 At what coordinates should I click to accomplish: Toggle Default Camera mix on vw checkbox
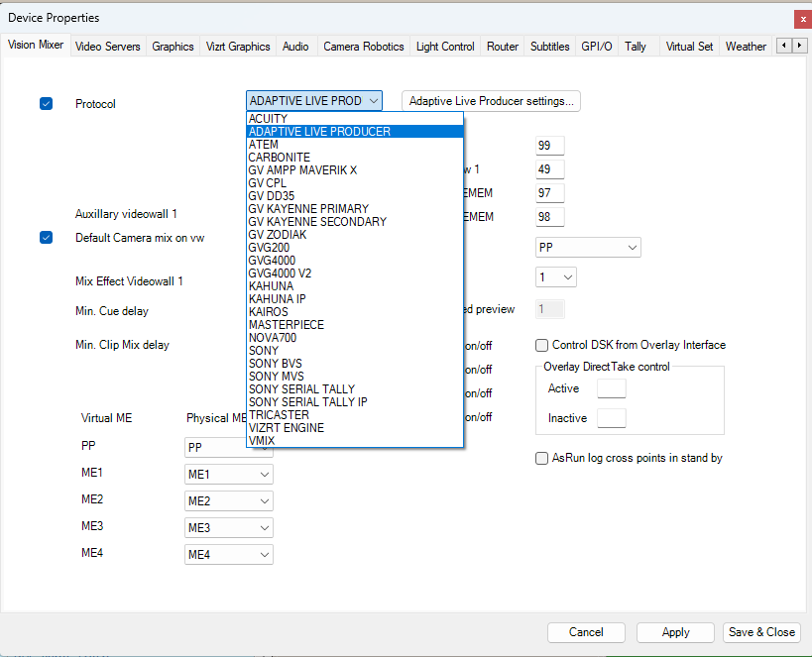pyautogui.click(x=46, y=238)
